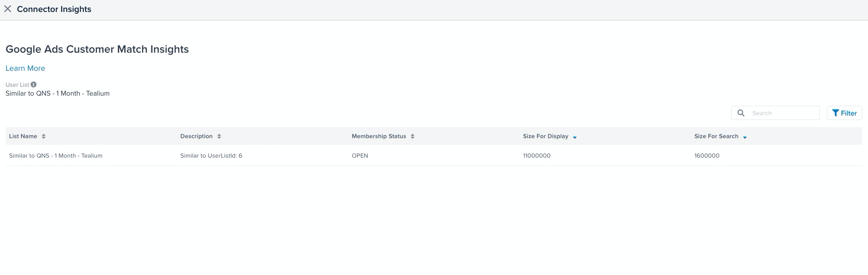
Task: Select the List Name column header
Action: [23, 136]
